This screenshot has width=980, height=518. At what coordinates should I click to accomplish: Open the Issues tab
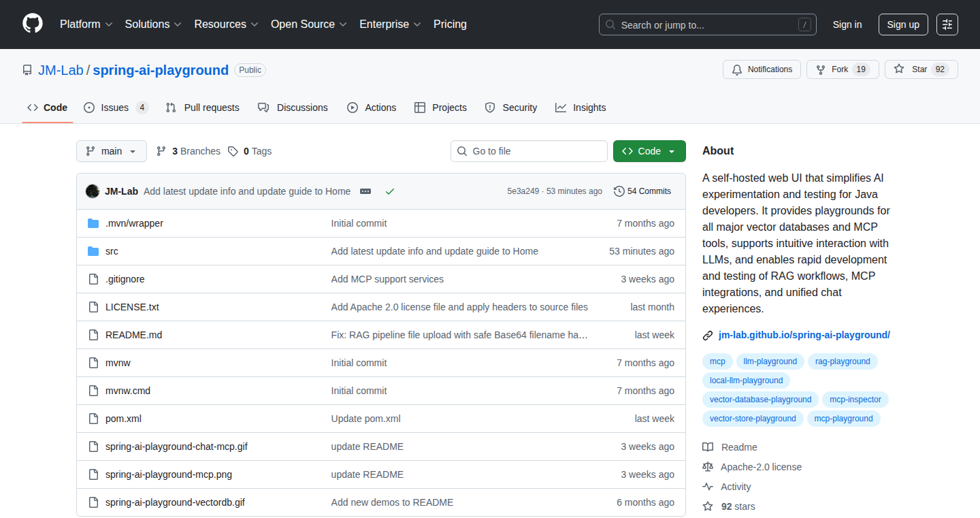click(x=116, y=108)
